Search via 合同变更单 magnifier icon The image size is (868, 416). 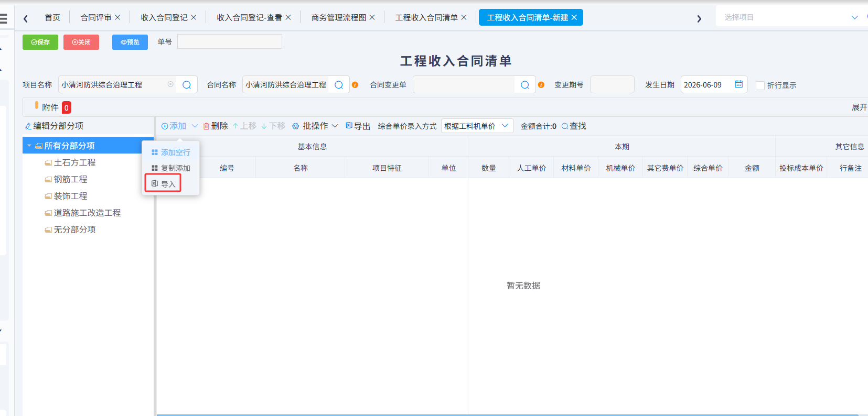coord(525,85)
